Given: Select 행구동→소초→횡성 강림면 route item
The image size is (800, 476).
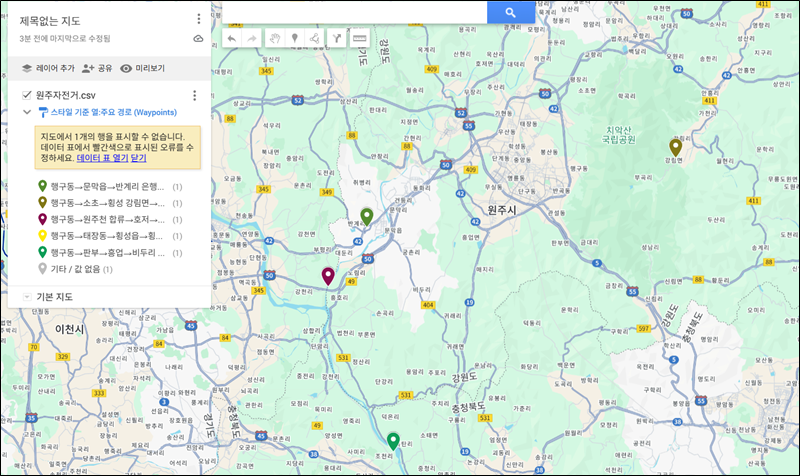Looking at the screenshot, I should (110, 203).
